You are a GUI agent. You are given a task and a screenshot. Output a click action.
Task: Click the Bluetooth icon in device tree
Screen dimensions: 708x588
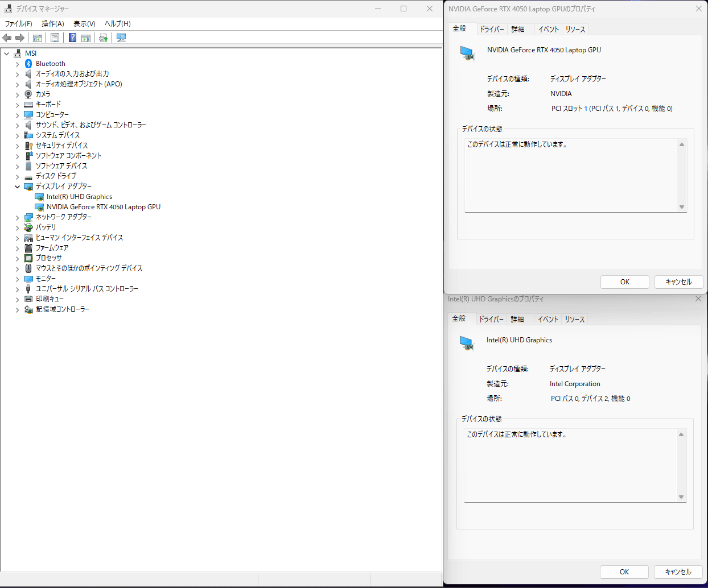click(x=28, y=64)
